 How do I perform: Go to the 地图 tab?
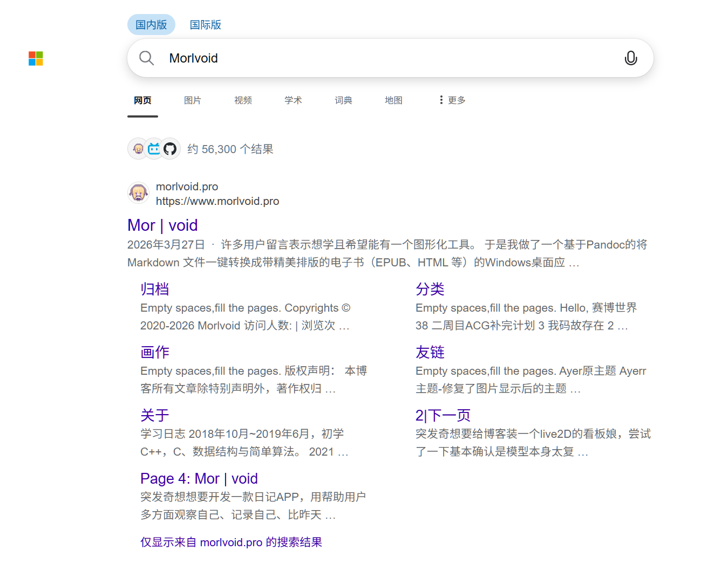(x=393, y=100)
